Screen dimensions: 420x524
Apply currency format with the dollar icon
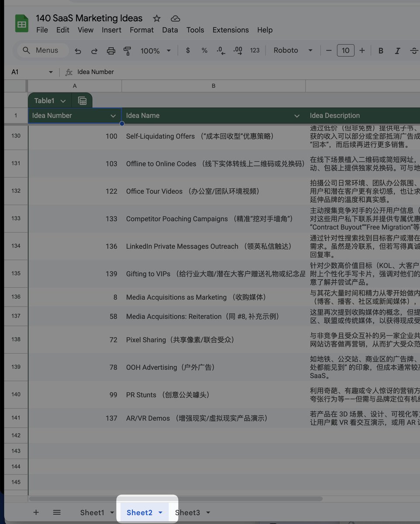(x=188, y=51)
